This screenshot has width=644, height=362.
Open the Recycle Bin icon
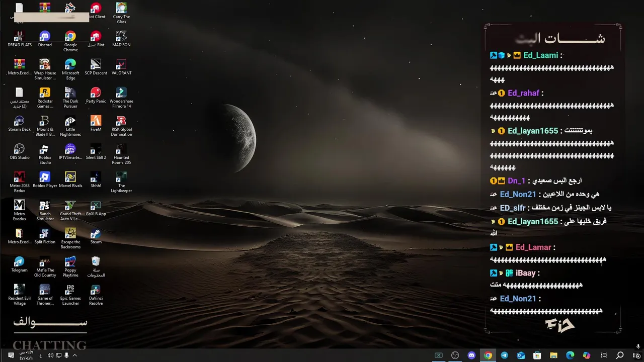tap(96, 266)
